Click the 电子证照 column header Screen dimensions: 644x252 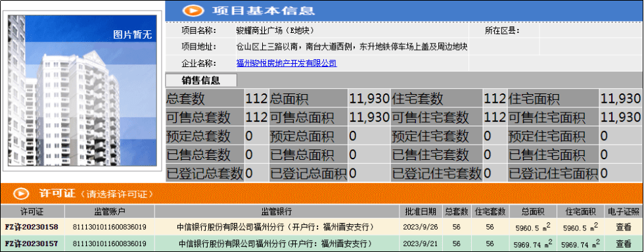(x=623, y=212)
